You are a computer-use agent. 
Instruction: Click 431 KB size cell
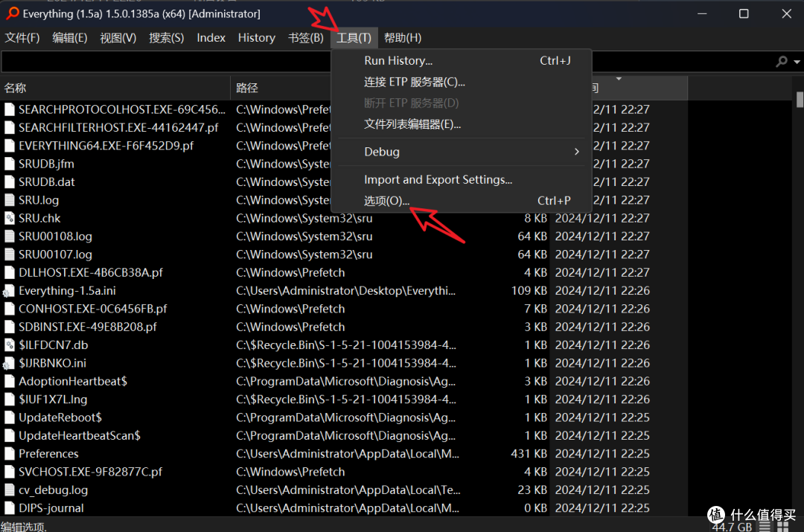click(x=529, y=454)
